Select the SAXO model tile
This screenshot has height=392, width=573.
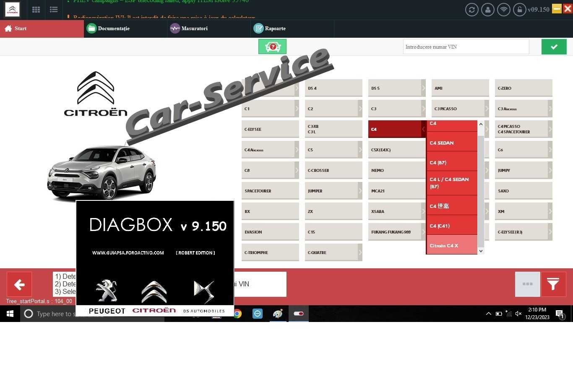524,191
